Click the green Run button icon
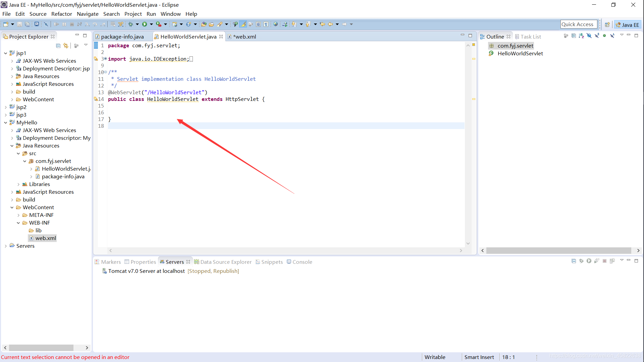 [x=145, y=24]
